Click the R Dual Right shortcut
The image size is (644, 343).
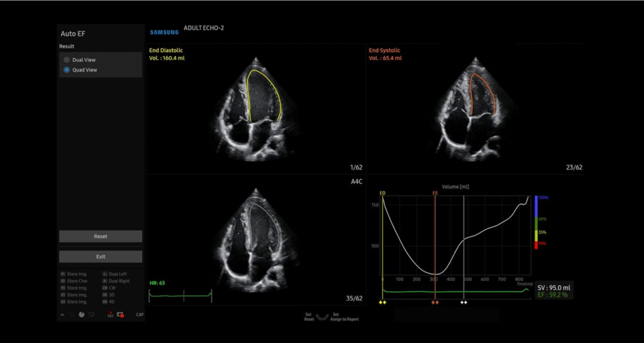[116, 281]
